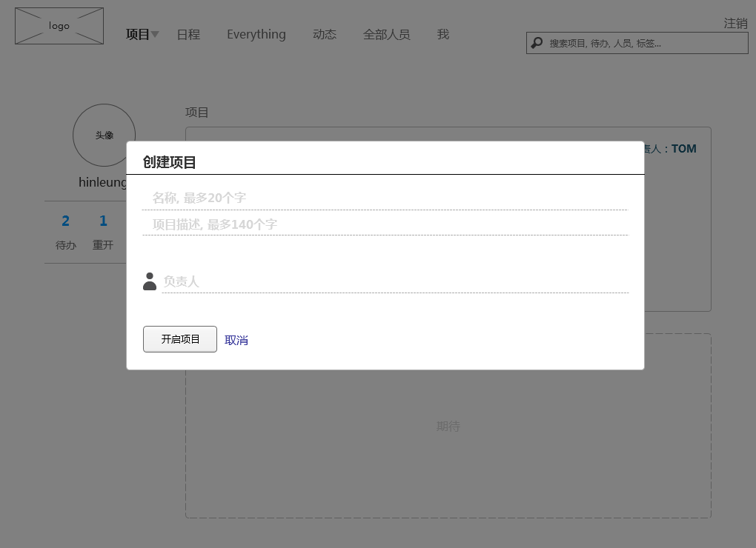The height and width of the screenshot is (548, 756).
Task: Open the 全部人员 section
Action: pos(386,35)
